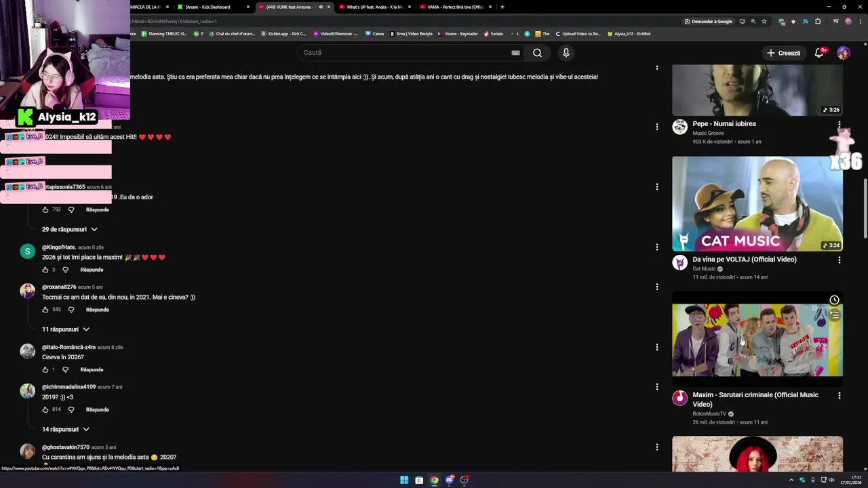
Task: Click the Creează button
Action: [x=783, y=53]
